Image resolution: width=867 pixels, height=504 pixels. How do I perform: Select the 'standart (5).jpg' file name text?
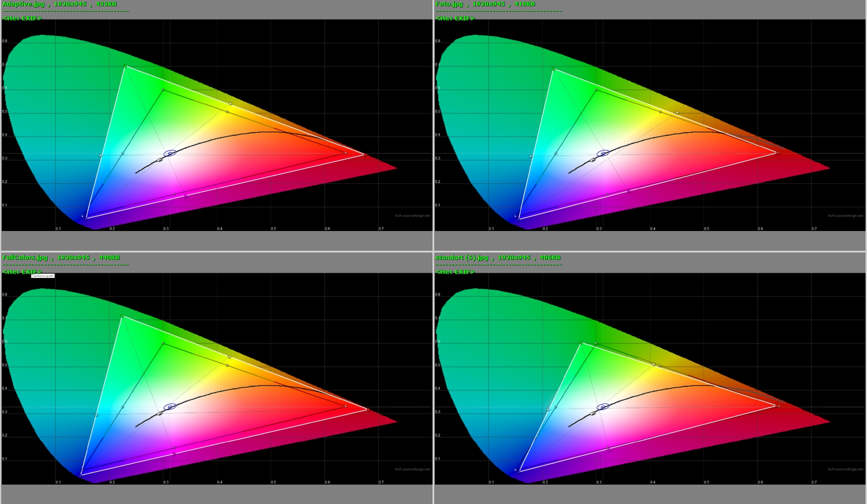click(x=462, y=258)
